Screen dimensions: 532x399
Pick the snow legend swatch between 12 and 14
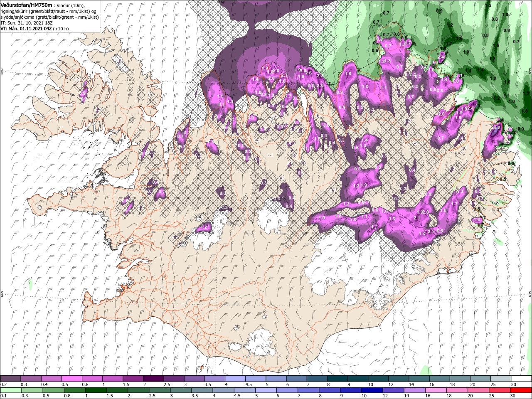(x=399, y=379)
